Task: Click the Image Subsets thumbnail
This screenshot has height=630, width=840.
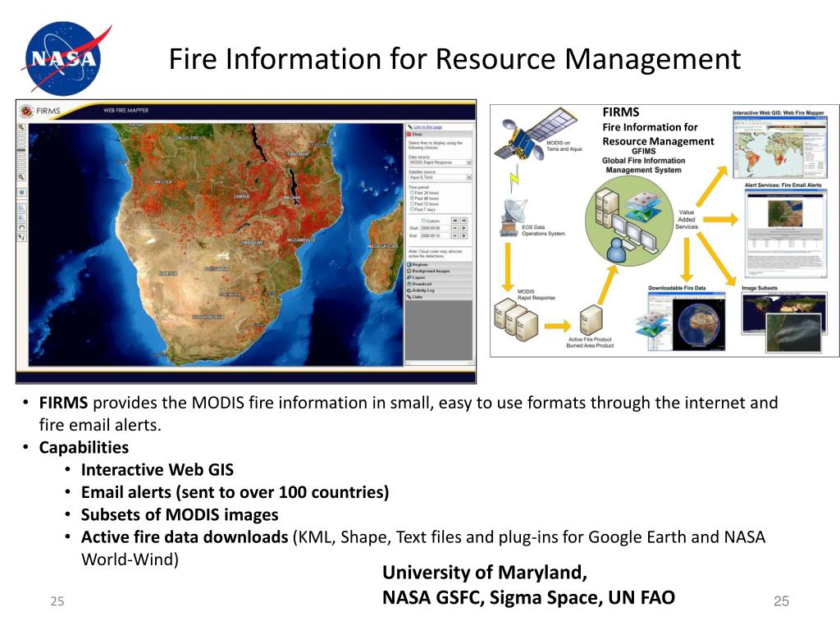Action: (x=783, y=322)
